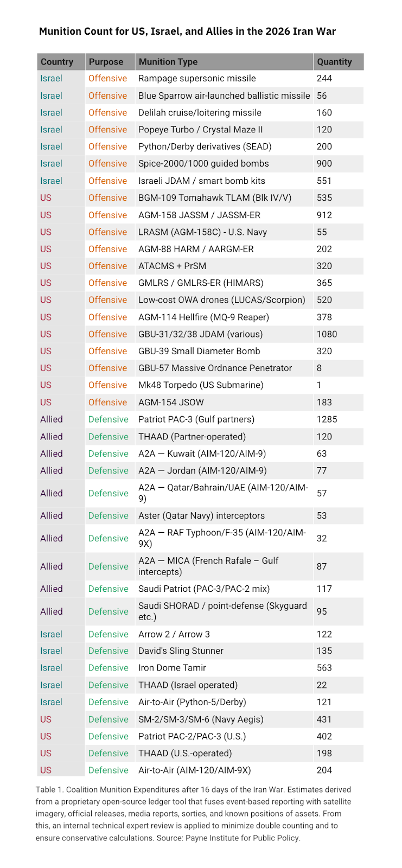The height and width of the screenshot is (868, 402).
Task: Click the BGM-109 Tomahawk TLAM cell
Action: click(x=215, y=198)
